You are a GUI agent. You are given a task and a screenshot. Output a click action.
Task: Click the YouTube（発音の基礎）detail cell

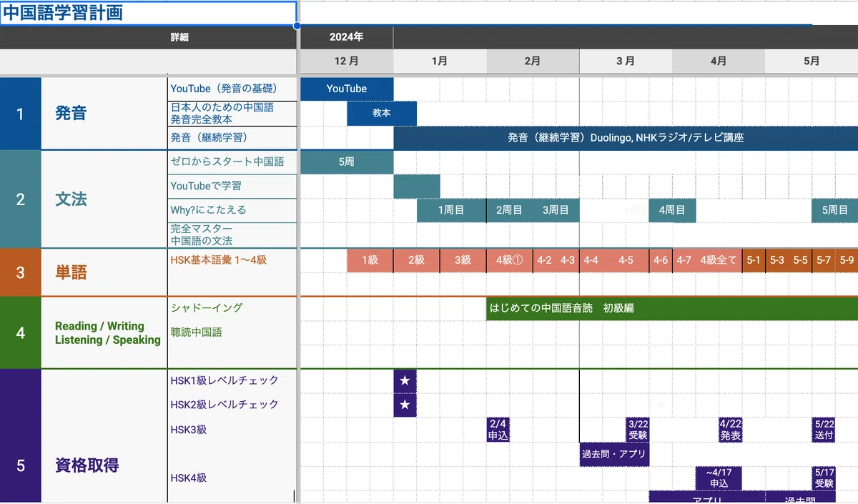tap(232, 89)
